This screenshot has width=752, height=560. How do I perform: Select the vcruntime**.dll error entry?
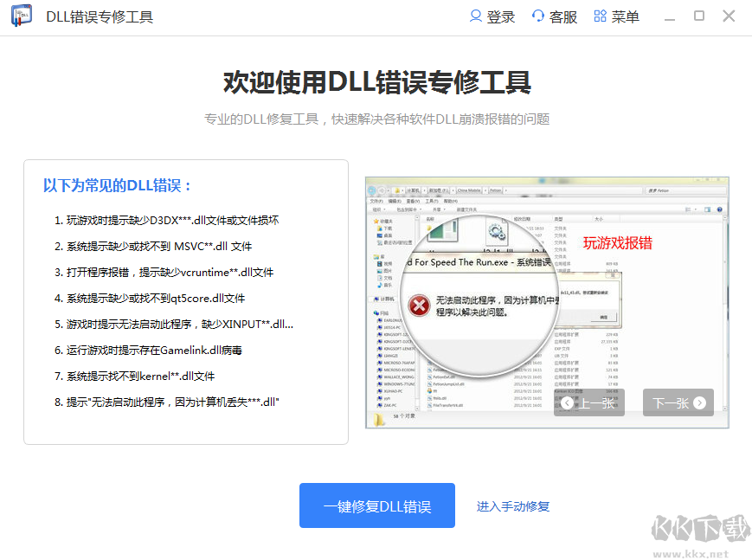164,272
